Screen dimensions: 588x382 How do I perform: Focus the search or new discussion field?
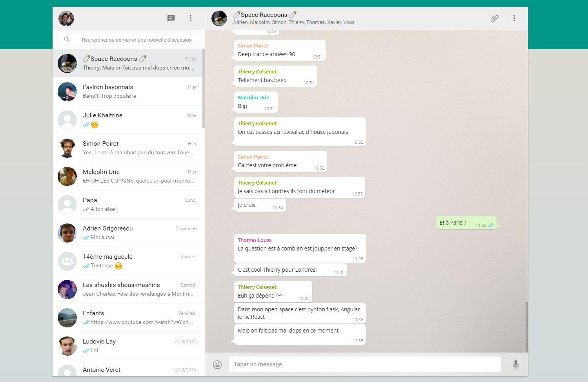tap(137, 40)
